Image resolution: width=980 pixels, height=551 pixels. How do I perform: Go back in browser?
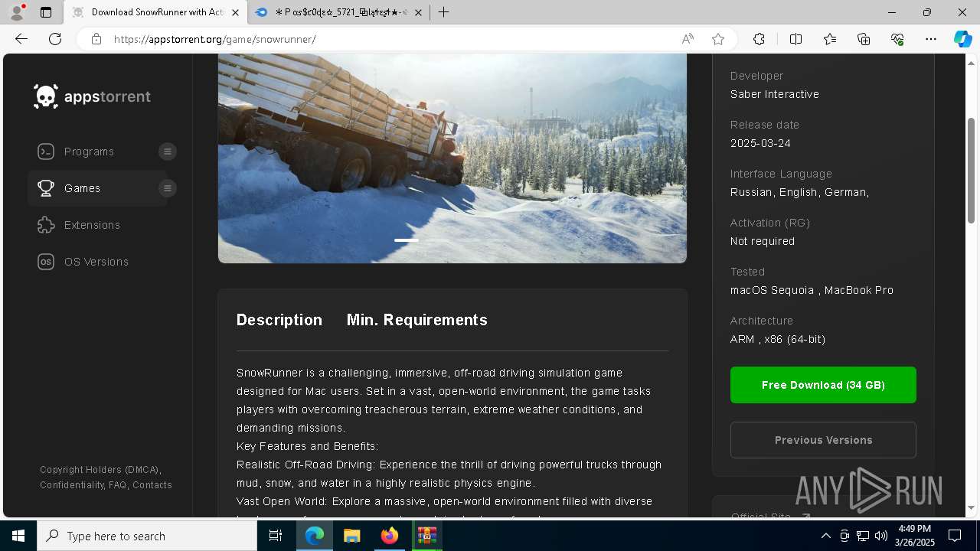[21, 39]
